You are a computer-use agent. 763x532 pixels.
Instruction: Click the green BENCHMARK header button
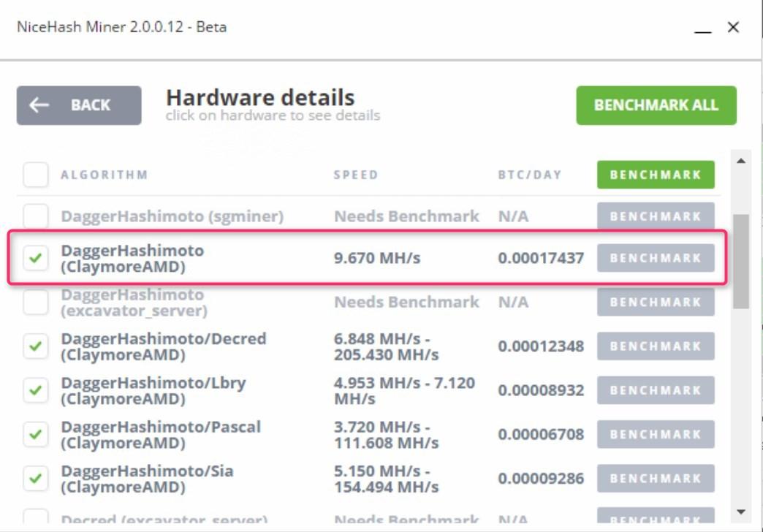656,175
